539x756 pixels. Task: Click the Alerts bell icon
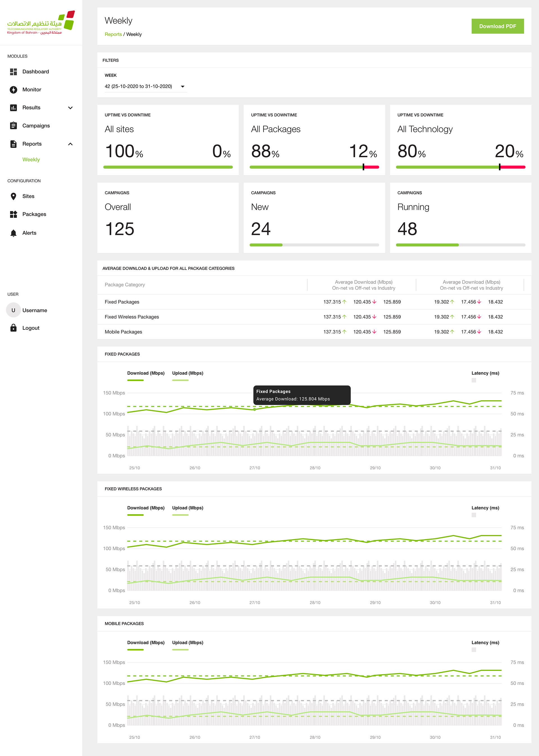[x=13, y=233]
